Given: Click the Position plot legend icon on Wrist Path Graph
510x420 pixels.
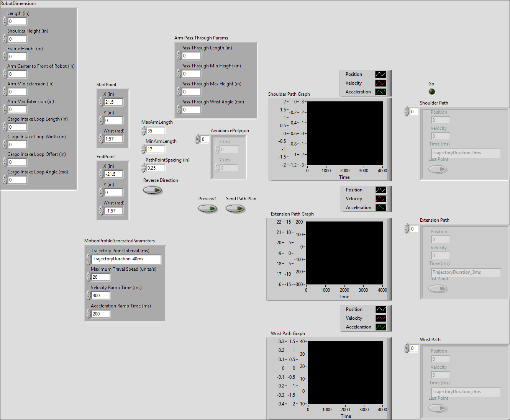Looking at the screenshot, I should pyautogui.click(x=381, y=309).
